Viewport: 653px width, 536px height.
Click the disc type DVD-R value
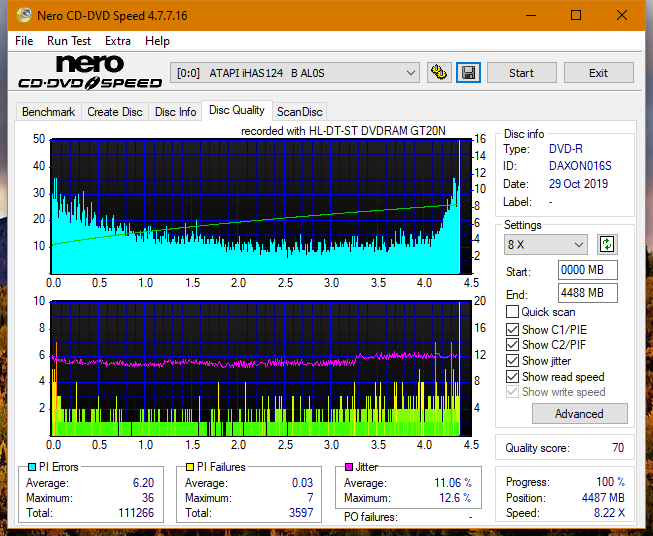coord(566,149)
